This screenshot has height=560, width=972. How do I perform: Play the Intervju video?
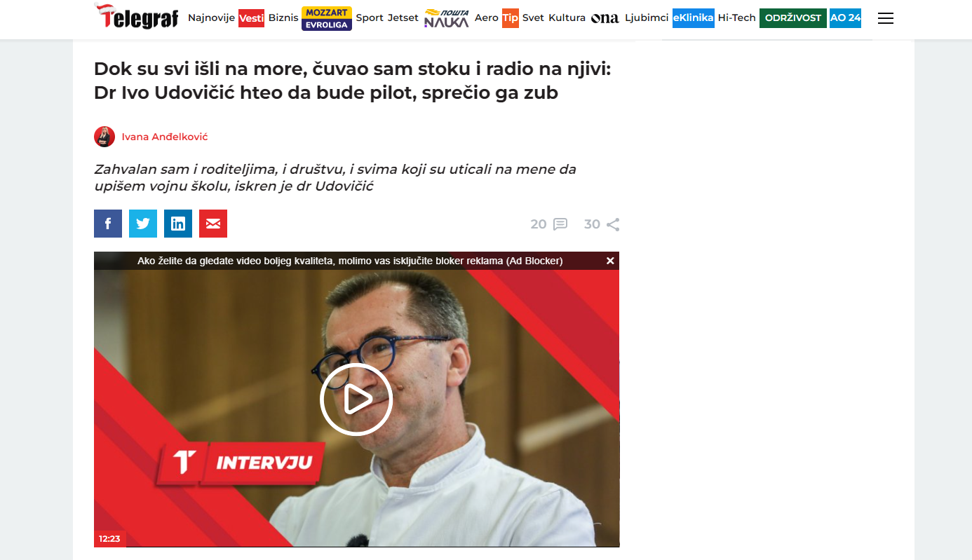[x=356, y=399]
